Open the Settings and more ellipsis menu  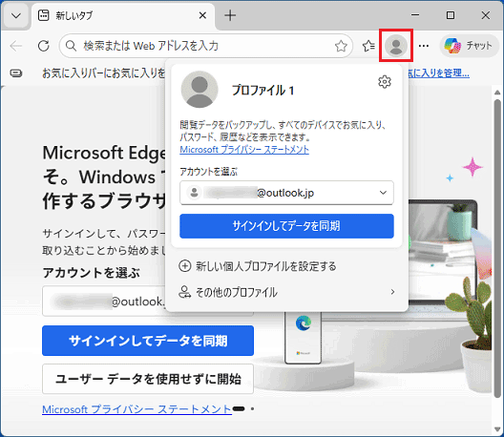[x=424, y=46]
